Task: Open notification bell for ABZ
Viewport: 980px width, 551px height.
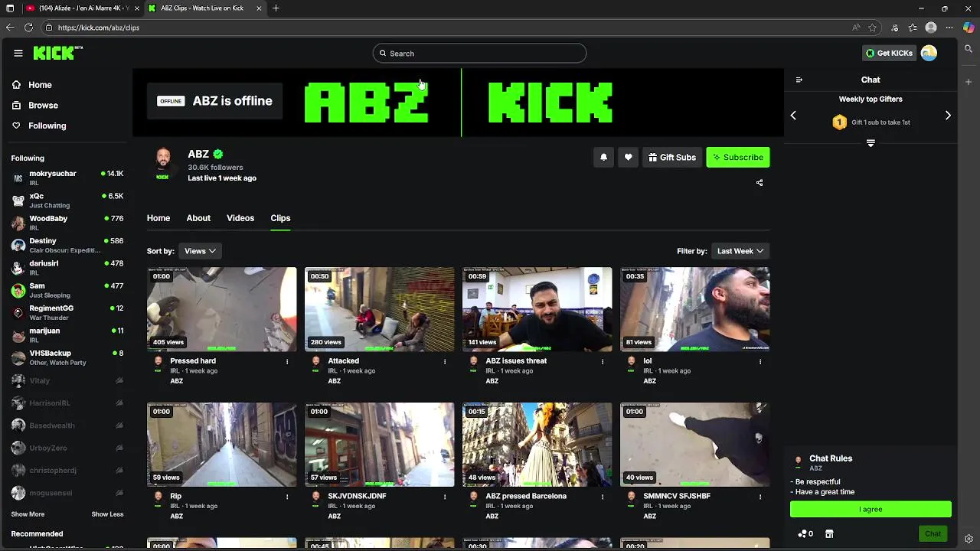Action: pyautogui.click(x=603, y=157)
